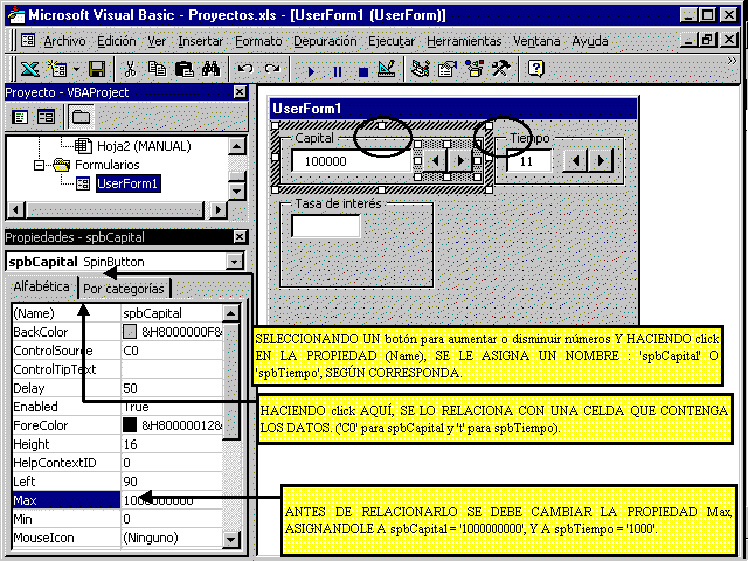The height and width of the screenshot is (561, 748).
Task: Open the Project Explorer toolbar icon
Action: pyautogui.click(x=420, y=70)
